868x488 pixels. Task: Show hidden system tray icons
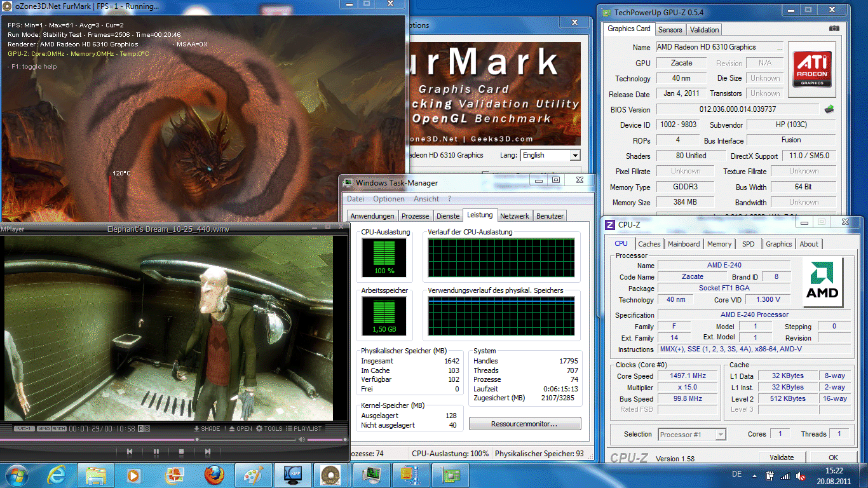(755, 475)
